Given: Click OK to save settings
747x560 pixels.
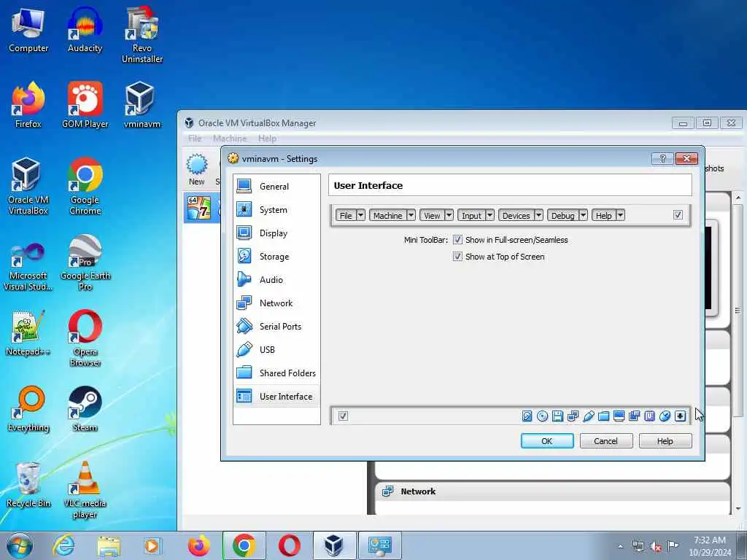Looking at the screenshot, I should point(547,441).
